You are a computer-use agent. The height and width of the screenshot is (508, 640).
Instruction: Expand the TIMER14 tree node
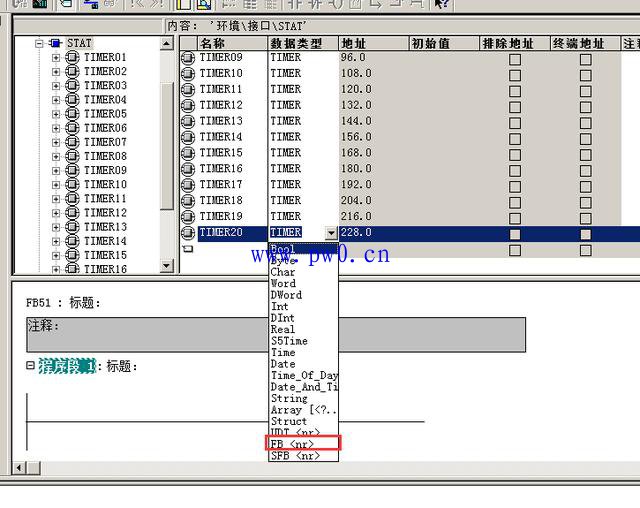[x=56, y=242]
